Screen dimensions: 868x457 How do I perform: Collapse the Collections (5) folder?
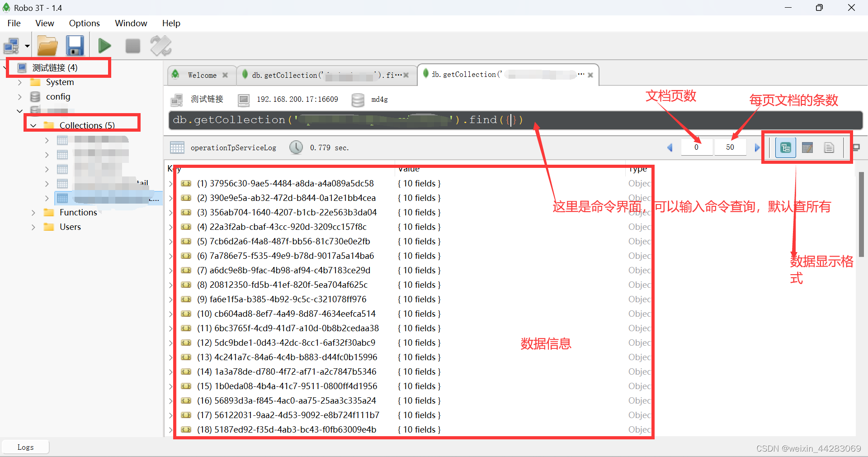click(x=33, y=125)
